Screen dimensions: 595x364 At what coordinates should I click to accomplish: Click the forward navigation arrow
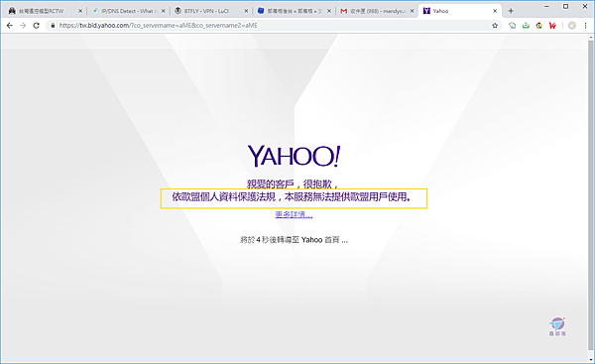[23, 26]
